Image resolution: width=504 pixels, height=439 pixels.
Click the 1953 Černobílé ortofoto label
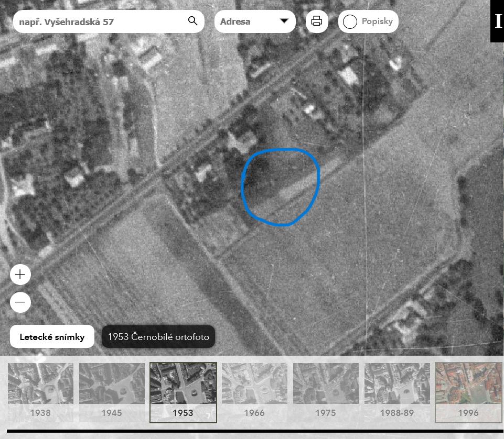tap(158, 337)
